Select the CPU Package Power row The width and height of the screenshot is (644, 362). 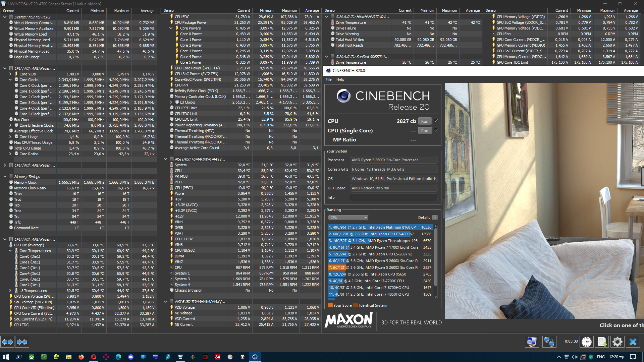[x=241, y=22]
